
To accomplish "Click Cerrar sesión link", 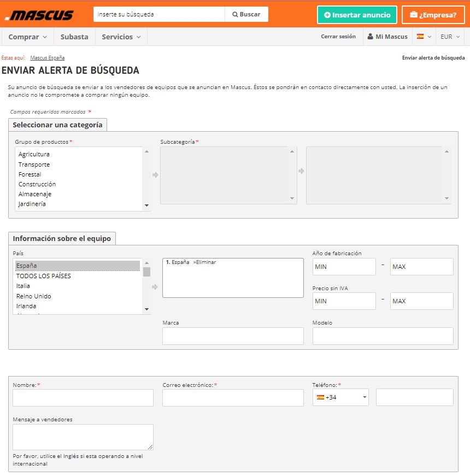I will [338, 37].
